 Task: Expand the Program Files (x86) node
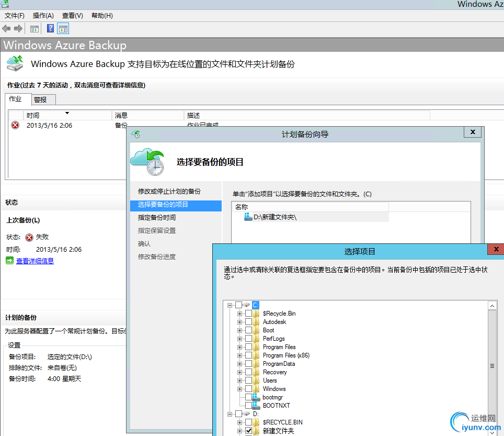coord(239,355)
